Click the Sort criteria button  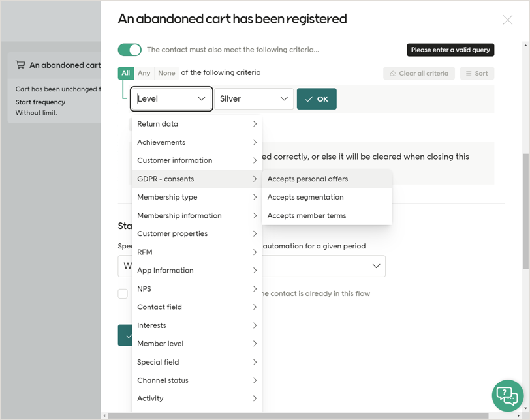point(476,74)
